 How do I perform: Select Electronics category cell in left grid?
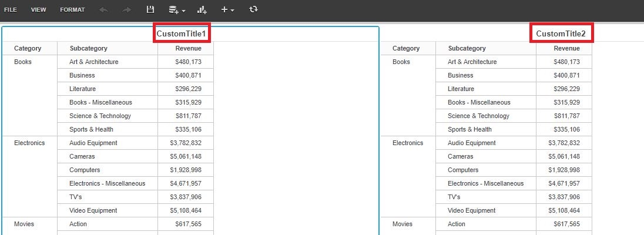pyautogui.click(x=29, y=143)
